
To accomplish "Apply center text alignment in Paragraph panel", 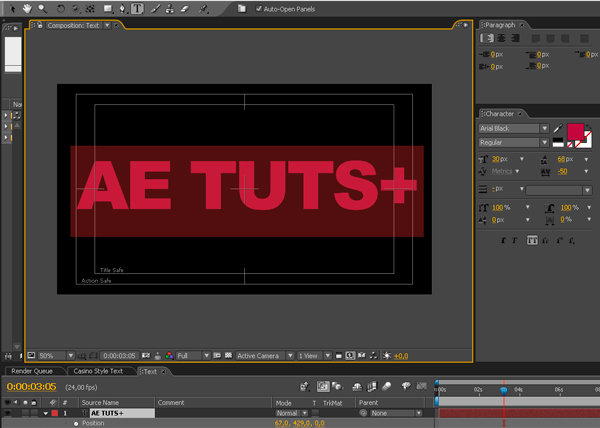I will click(501, 38).
